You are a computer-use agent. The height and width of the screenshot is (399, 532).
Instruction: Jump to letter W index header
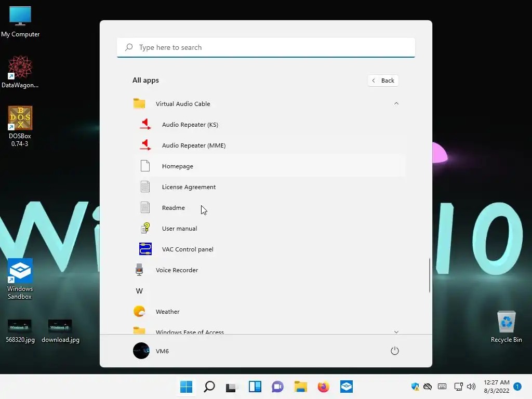(x=139, y=291)
